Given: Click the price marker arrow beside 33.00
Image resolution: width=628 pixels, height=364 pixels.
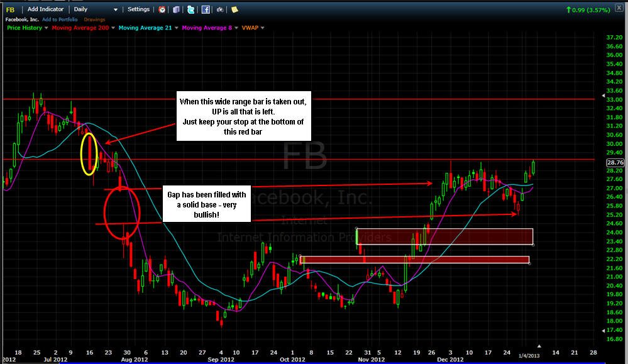Looking at the screenshot, I should tap(603, 96).
